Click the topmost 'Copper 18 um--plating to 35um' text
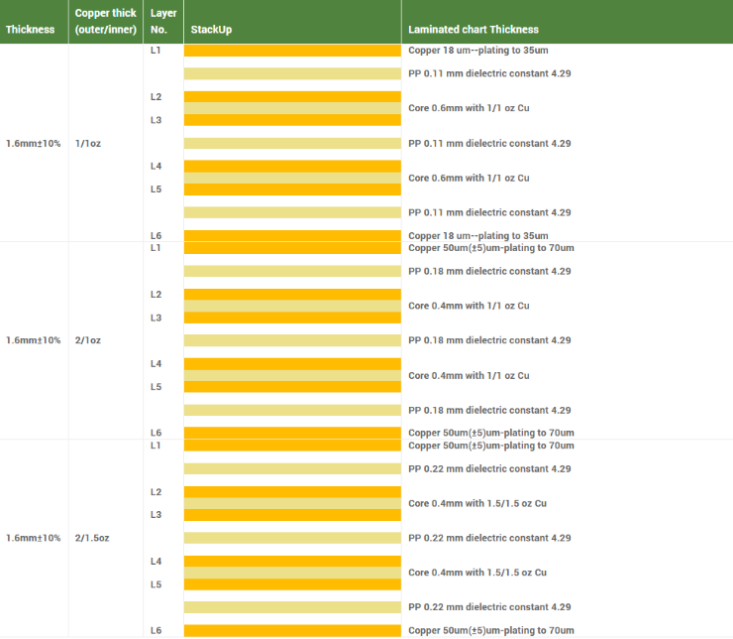The width and height of the screenshot is (733, 639). click(475, 50)
